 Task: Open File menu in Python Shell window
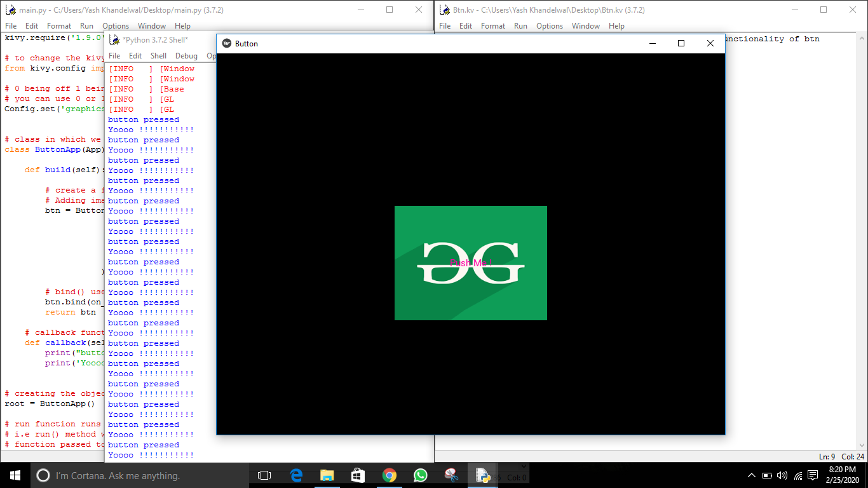pos(114,56)
